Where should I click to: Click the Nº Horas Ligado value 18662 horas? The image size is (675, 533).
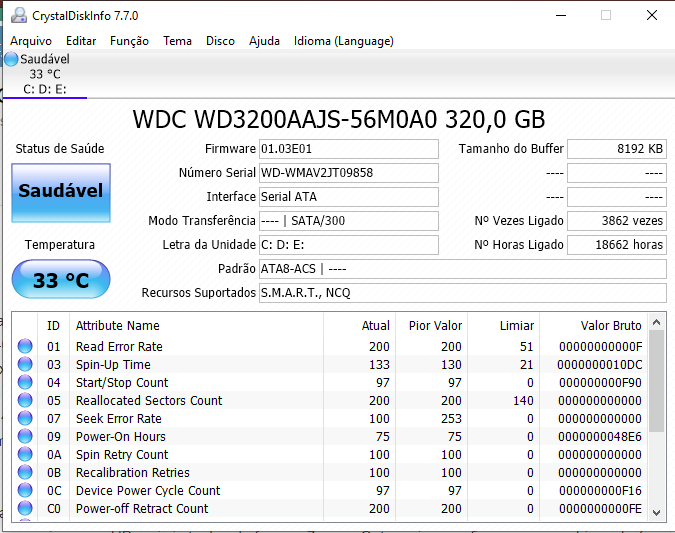(x=617, y=245)
